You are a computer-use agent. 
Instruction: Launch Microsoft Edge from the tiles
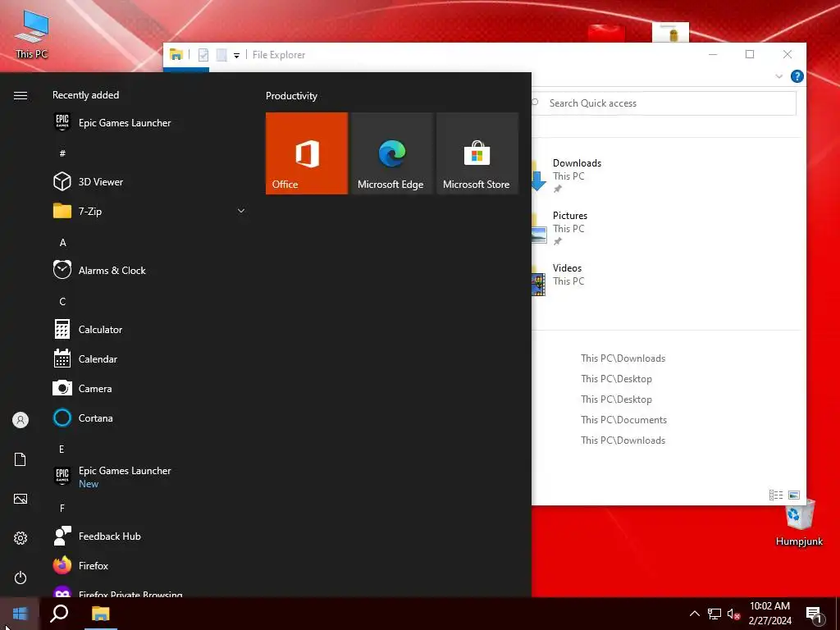pyautogui.click(x=391, y=153)
